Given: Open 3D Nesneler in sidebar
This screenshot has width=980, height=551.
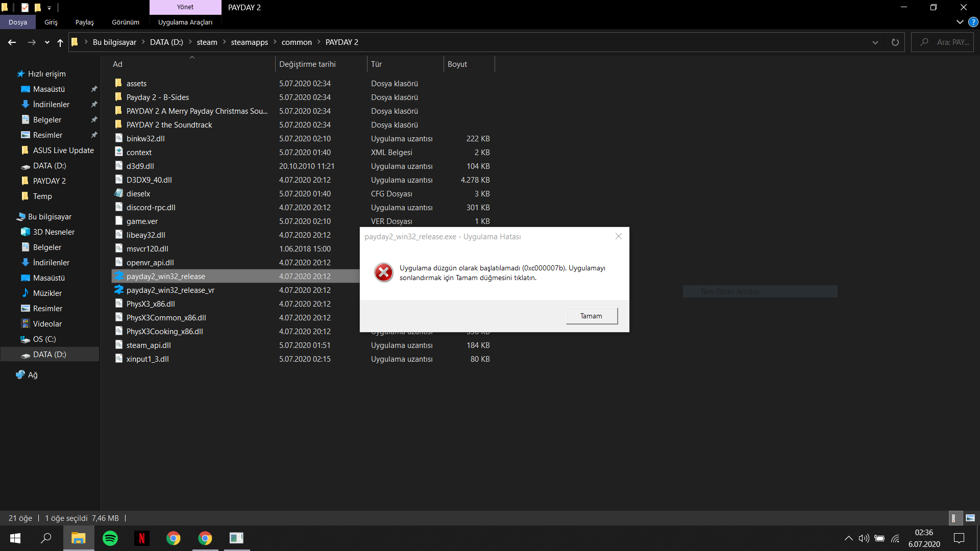Looking at the screenshot, I should [x=54, y=232].
